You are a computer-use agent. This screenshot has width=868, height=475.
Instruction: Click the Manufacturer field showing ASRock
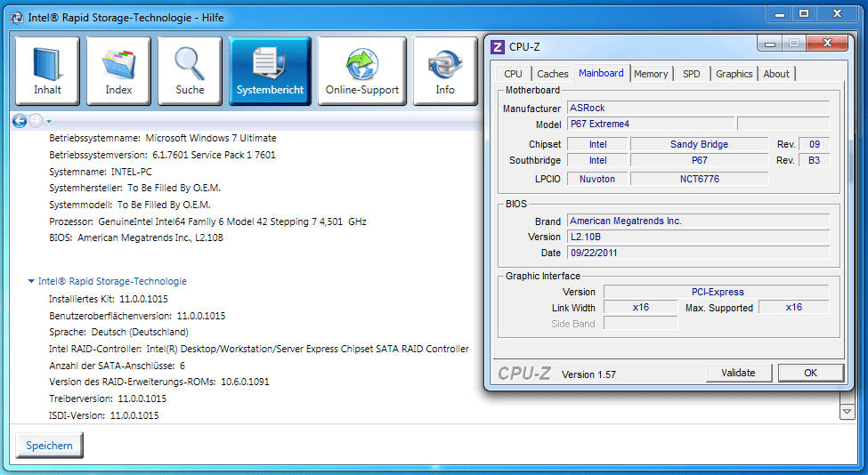tap(699, 108)
